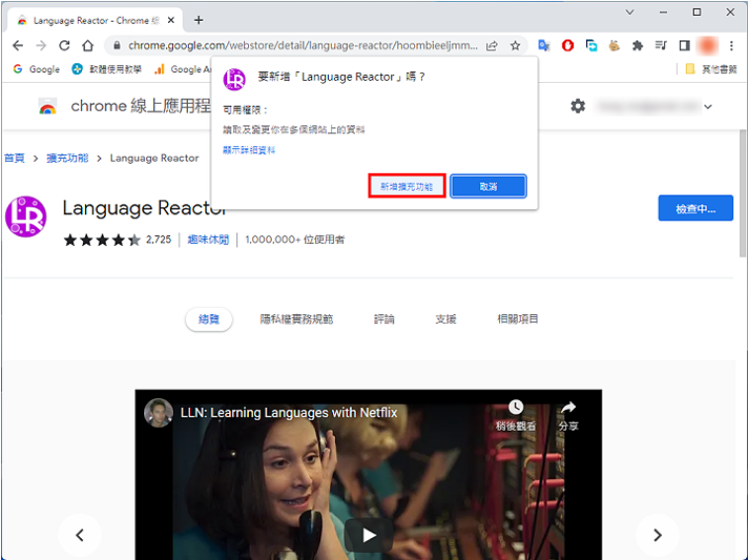Click the brown animal extension icon

click(615, 45)
